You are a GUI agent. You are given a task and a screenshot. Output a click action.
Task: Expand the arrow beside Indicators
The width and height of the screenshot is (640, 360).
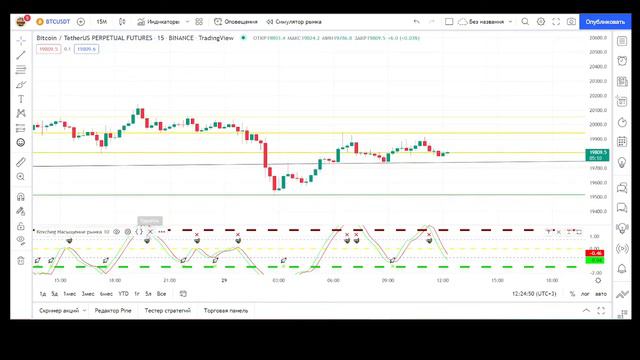(x=187, y=22)
